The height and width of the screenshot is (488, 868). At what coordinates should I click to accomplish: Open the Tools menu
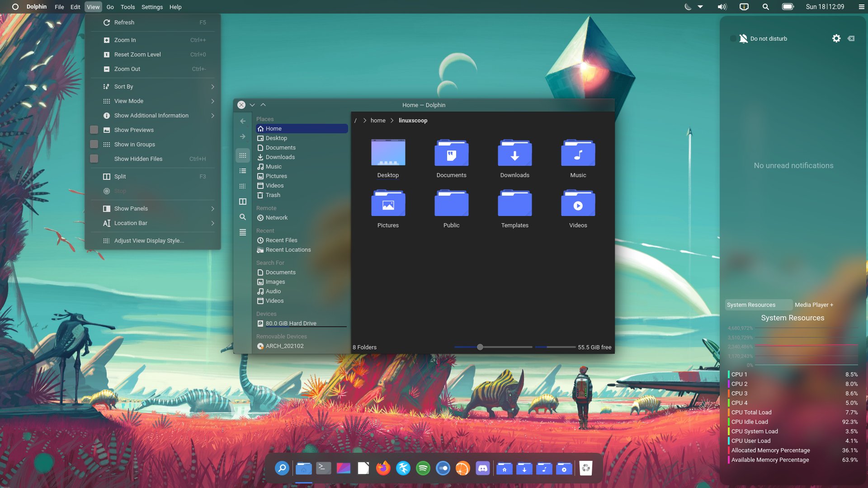127,7
